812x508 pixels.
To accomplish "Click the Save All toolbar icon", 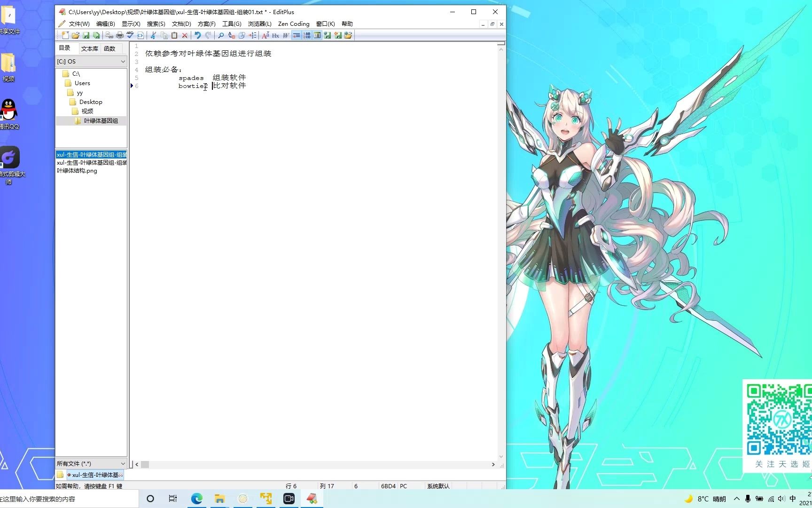I will click(x=96, y=35).
